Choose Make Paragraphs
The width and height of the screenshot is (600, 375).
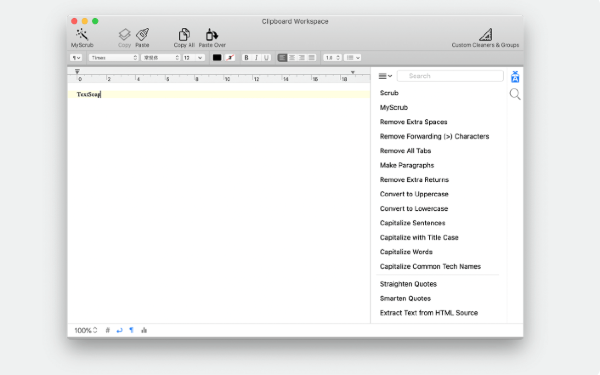click(407, 165)
